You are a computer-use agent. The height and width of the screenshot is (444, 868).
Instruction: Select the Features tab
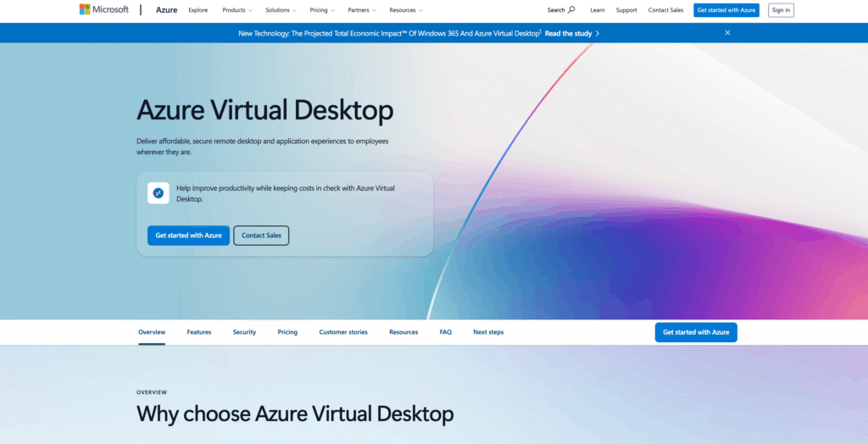click(199, 332)
